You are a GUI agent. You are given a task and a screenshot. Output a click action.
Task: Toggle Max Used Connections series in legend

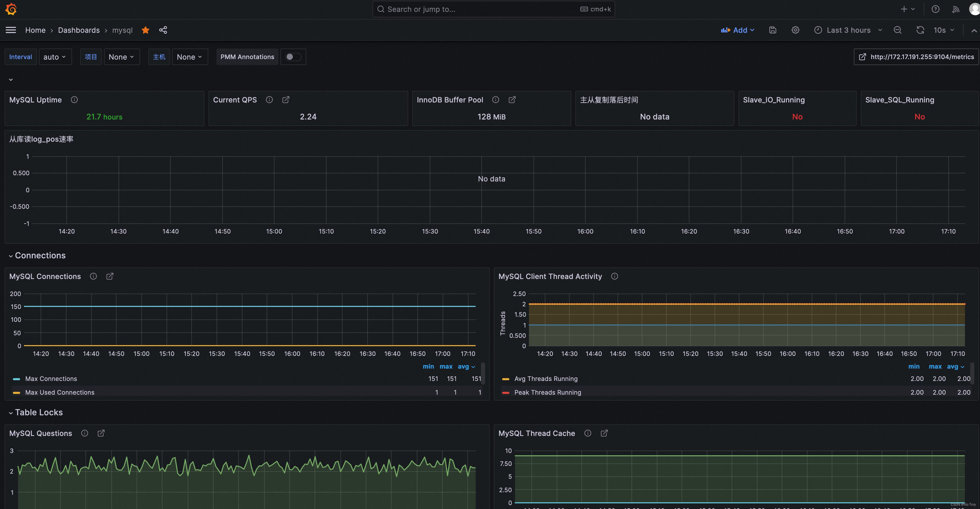pyautogui.click(x=60, y=393)
